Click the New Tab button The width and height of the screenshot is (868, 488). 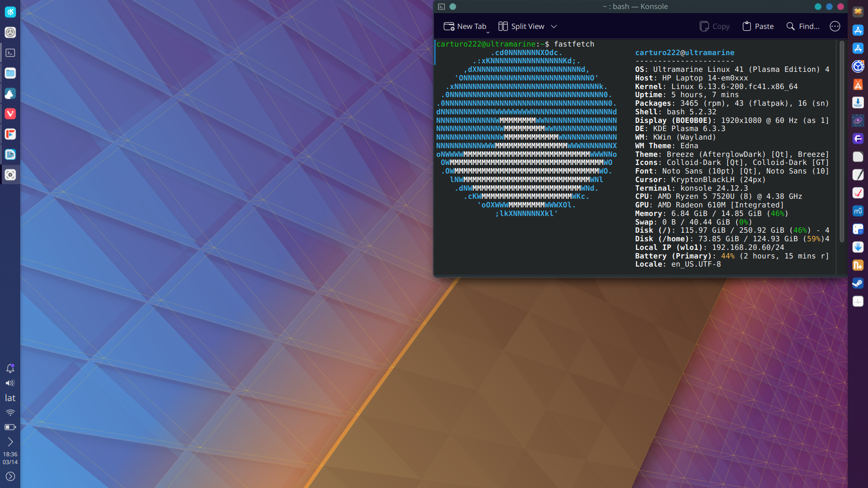coord(465,27)
